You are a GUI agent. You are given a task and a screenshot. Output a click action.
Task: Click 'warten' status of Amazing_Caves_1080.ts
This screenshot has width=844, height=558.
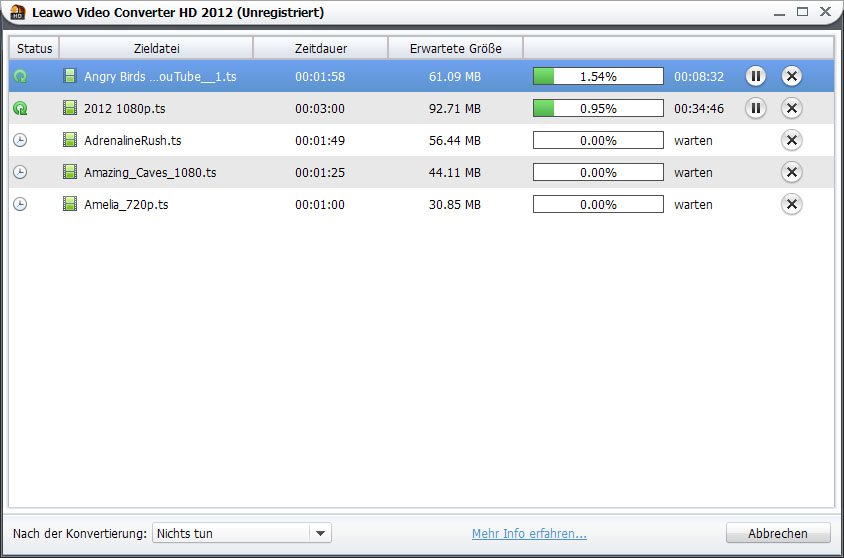click(693, 172)
